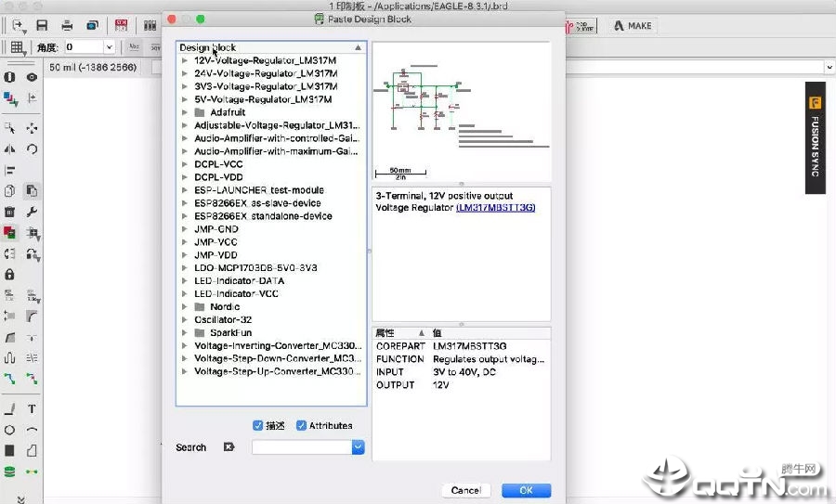This screenshot has width=836, height=504.
Task: Select the COREPART attribute row
Action: 462,346
